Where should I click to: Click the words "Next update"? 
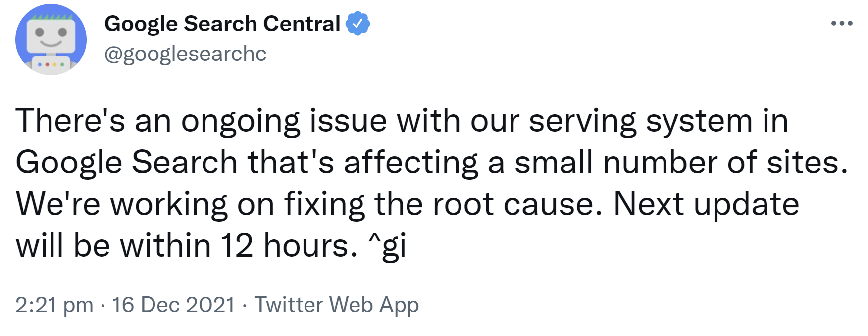tap(706, 204)
